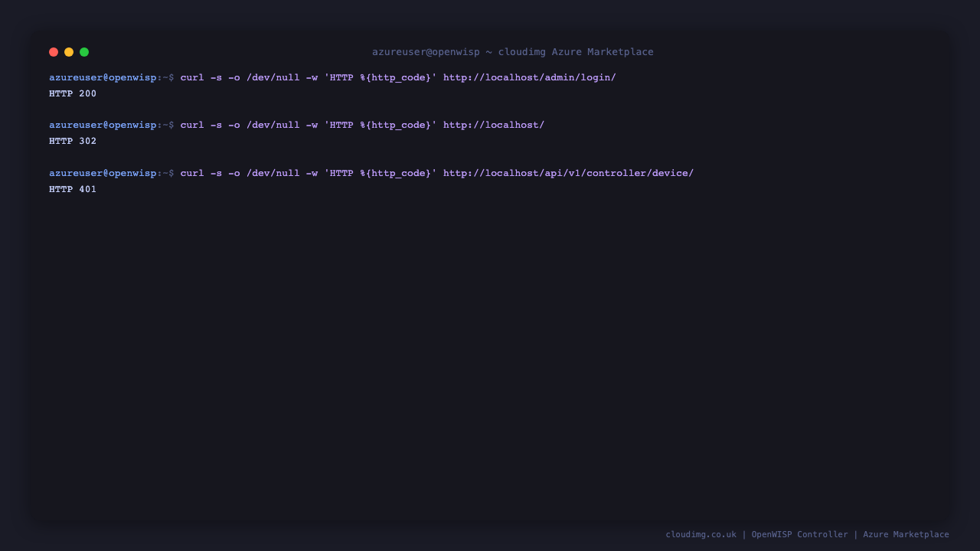Click the output 'HTTP 302'
This screenshot has height=551, width=980.
pos(73,141)
